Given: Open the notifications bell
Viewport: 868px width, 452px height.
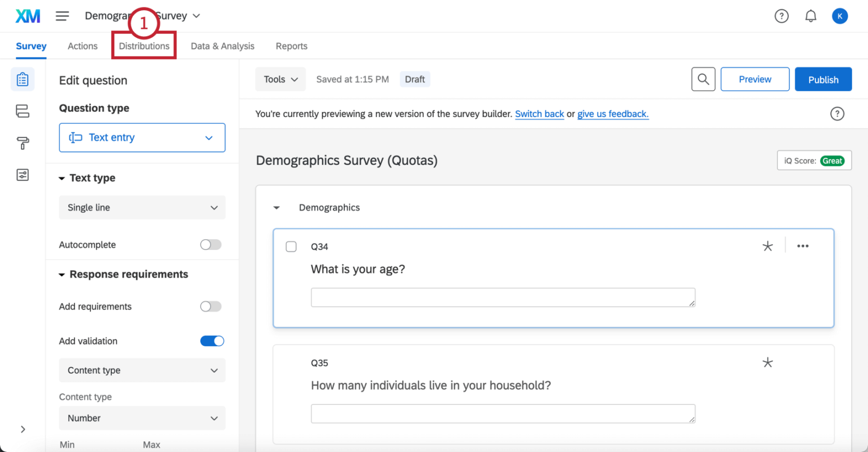Looking at the screenshot, I should click(x=810, y=16).
